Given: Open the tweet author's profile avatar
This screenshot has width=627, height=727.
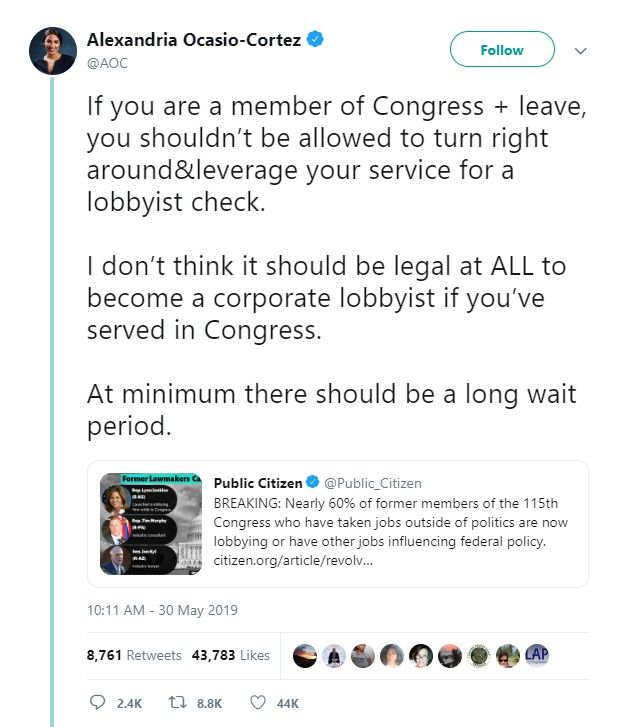Looking at the screenshot, I should pos(53,51).
